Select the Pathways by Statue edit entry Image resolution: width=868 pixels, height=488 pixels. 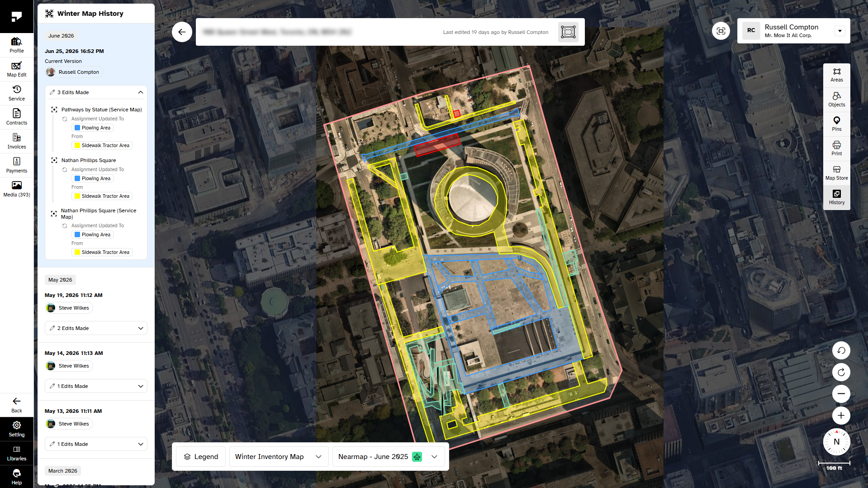(x=101, y=110)
